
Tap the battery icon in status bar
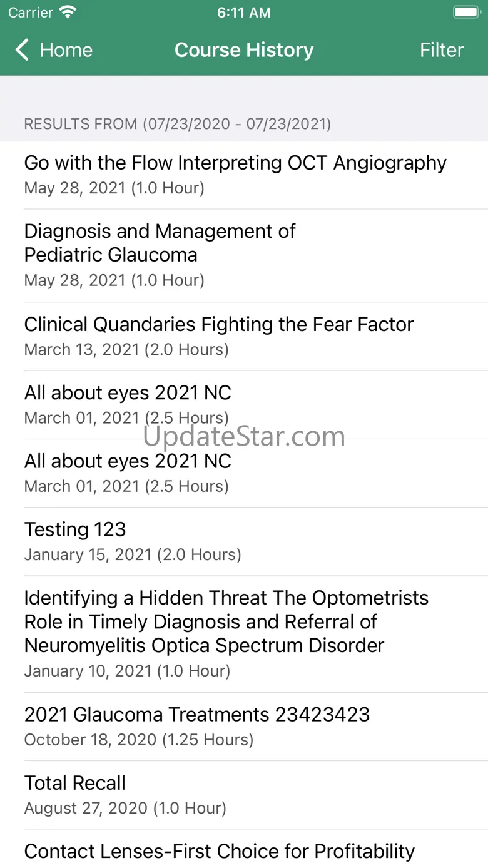[466, 12]
